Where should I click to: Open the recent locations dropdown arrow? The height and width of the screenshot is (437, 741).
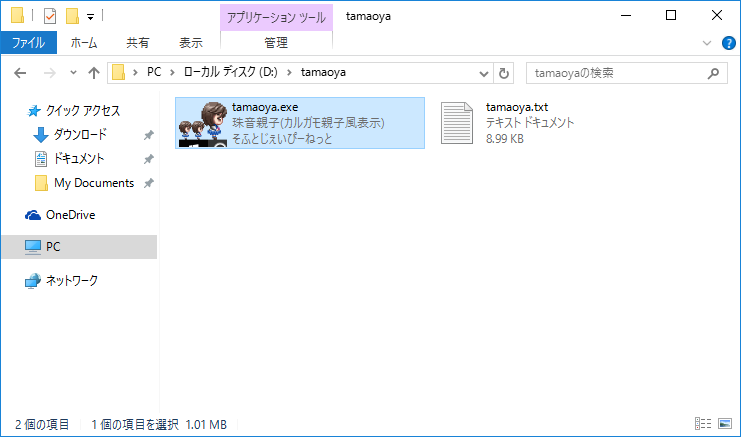coord(73,73)
